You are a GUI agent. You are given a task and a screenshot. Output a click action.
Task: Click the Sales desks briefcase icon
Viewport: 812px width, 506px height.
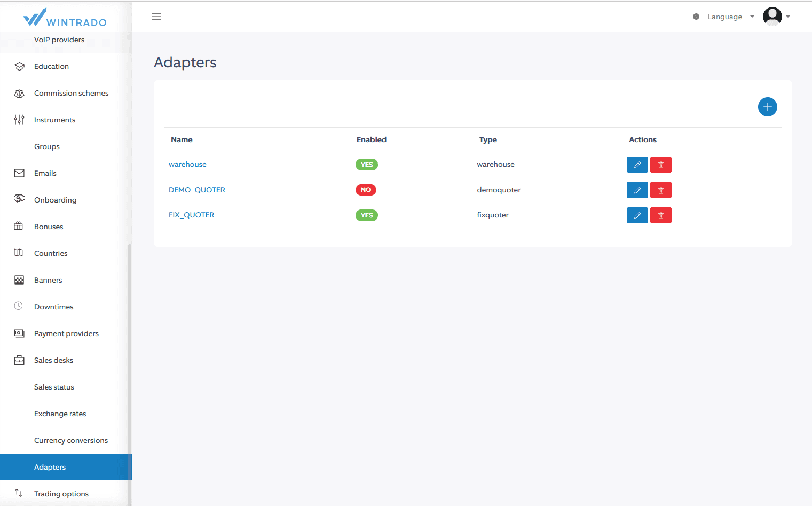coord(19,360)
